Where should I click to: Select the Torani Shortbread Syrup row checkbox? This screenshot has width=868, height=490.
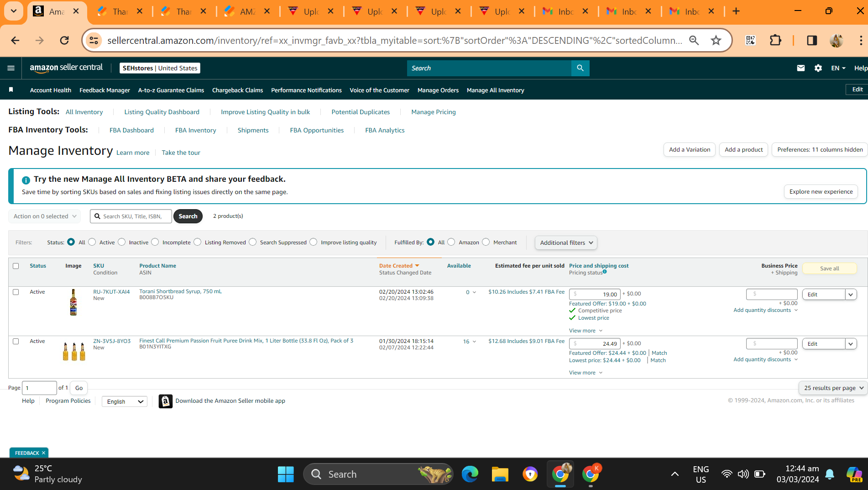pyautogui.click(x=16, y=292)
